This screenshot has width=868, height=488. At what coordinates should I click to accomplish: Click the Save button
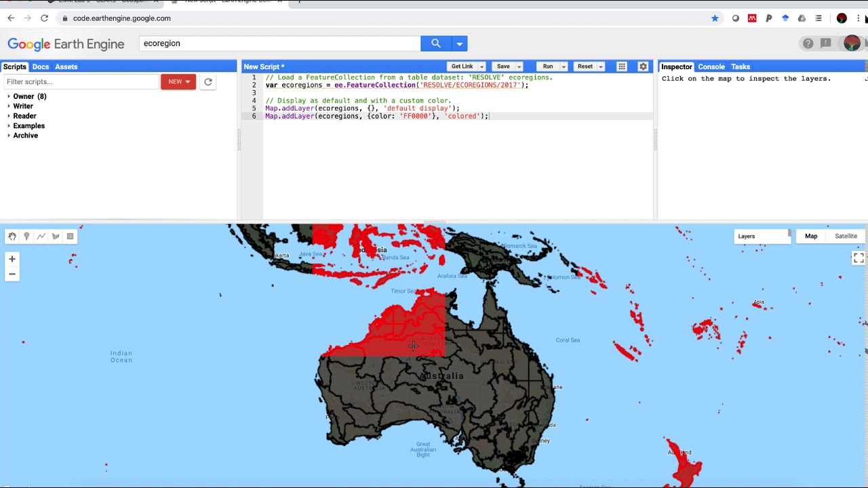click(x=503, y=66)
